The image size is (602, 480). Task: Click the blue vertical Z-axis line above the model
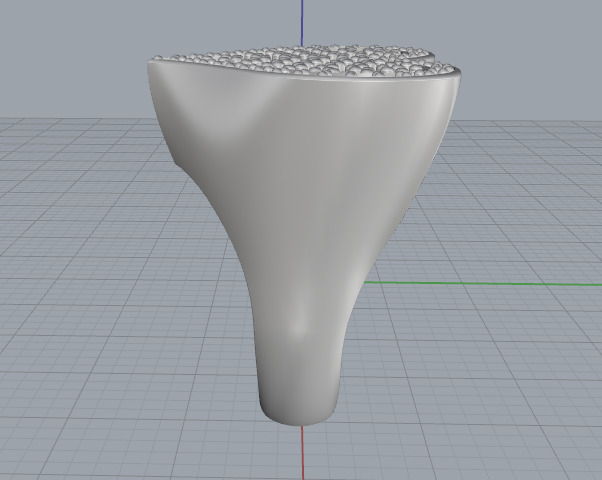pyautogui.click(x=302, y=23)
